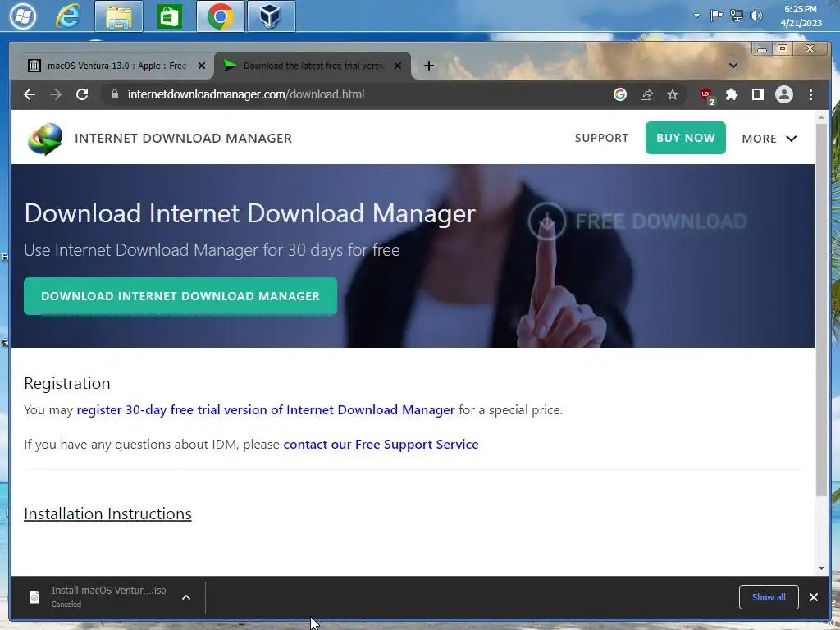The width and height of the screenshot is (840, 630).
Task: Expand the tab search chevron
Action: (733, 66)
